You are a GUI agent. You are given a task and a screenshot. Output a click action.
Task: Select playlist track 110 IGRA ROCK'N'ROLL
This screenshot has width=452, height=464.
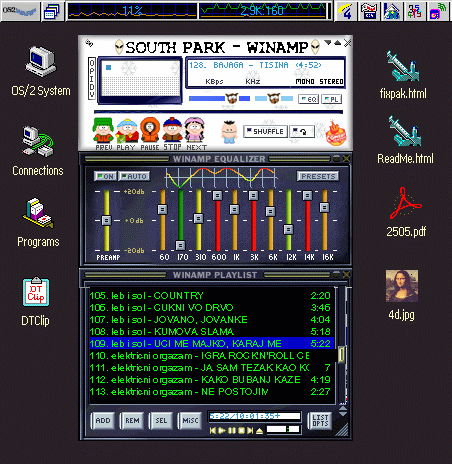pos(211,356)
